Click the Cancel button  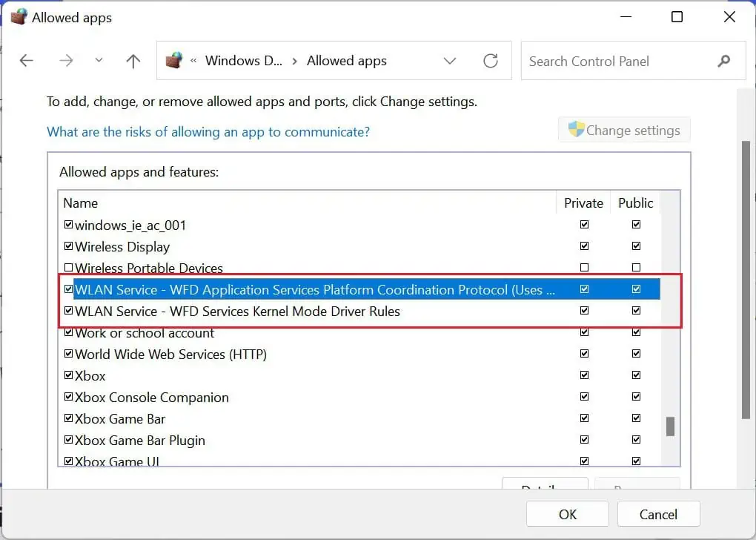coord(658,514)
